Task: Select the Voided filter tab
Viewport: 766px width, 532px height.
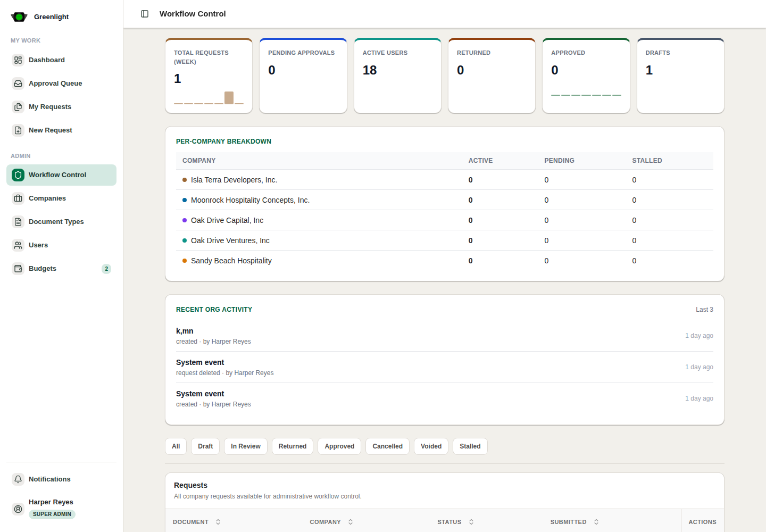Action: (431, 446)
